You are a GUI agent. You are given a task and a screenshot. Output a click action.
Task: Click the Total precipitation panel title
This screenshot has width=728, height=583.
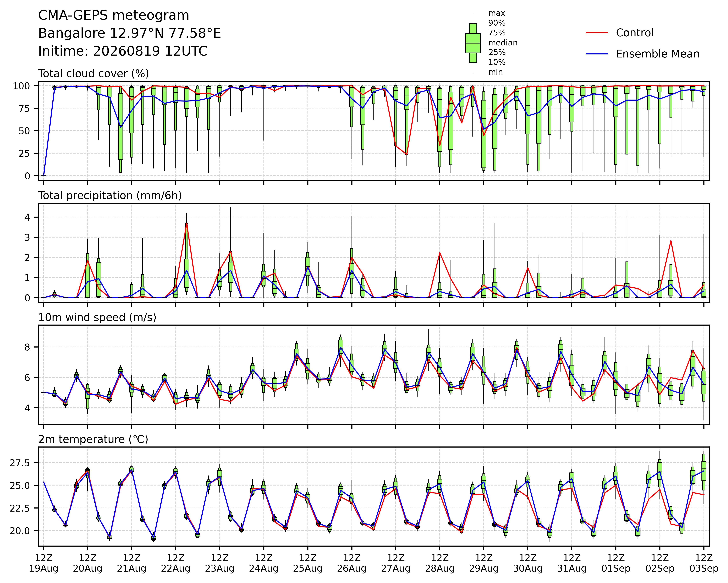pos(110,195)
